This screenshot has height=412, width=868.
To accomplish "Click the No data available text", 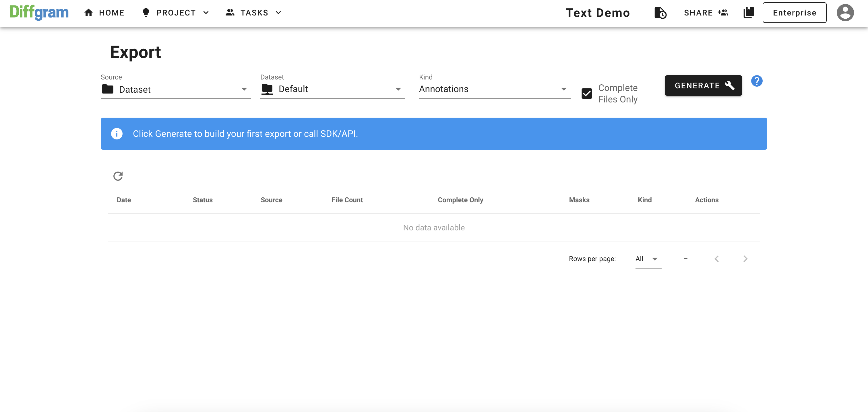I will click(434, 228).
